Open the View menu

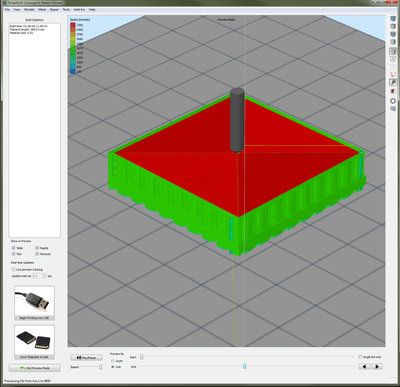point(17,10)
